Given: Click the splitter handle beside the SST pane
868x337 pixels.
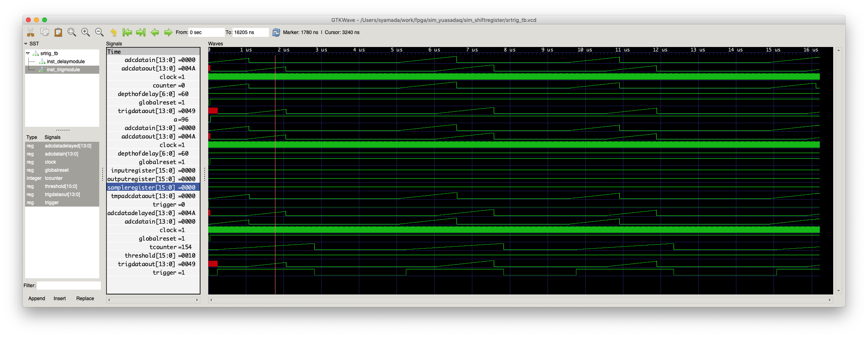Looking at the screenshot, I should coord(102,174).
